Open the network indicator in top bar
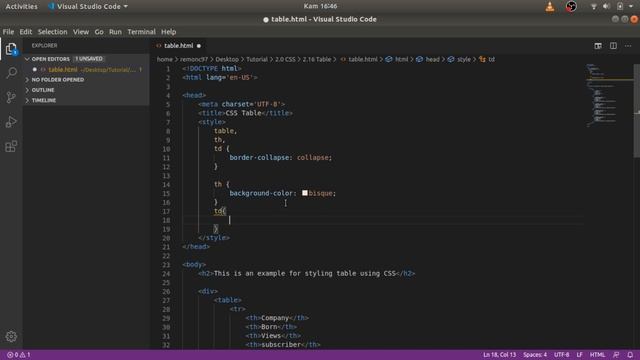The width and height of the screenshot is (640, 360). (x=593, y=6)
